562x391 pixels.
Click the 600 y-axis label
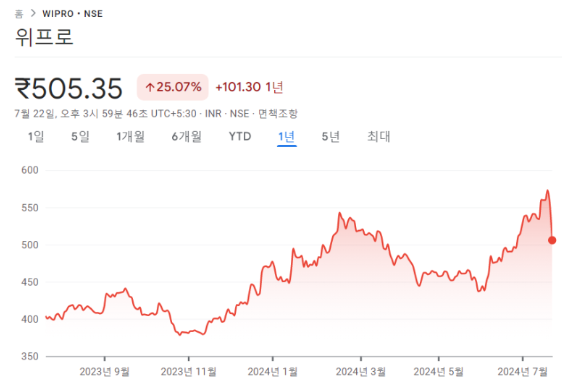(30, 170)
